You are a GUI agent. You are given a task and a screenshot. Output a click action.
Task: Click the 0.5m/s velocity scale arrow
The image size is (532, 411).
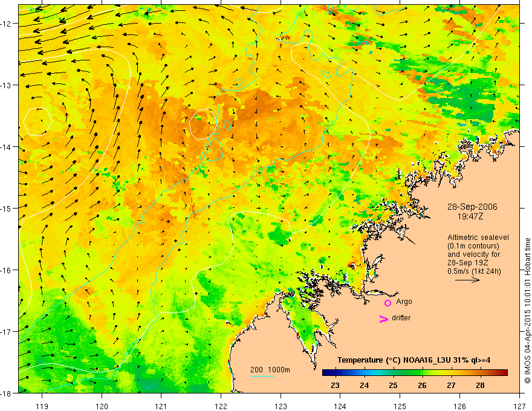pos(467,280)
